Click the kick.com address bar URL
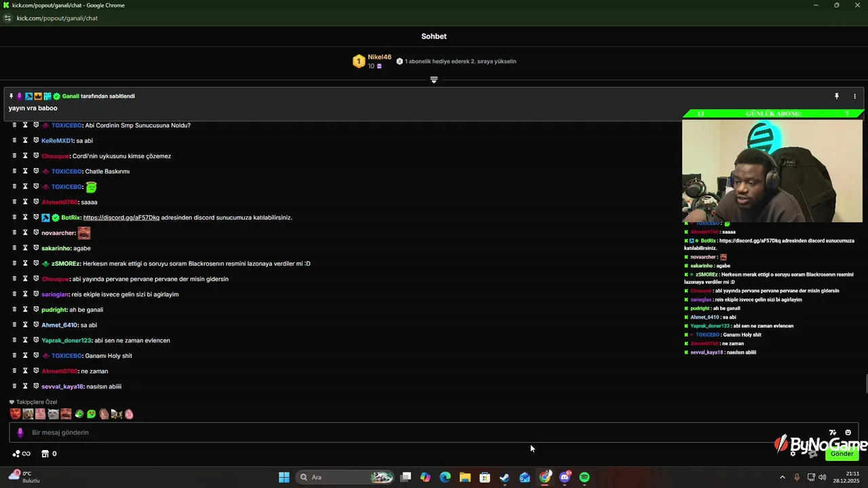The width and height of the screenshot is (868, 488). 57,18
